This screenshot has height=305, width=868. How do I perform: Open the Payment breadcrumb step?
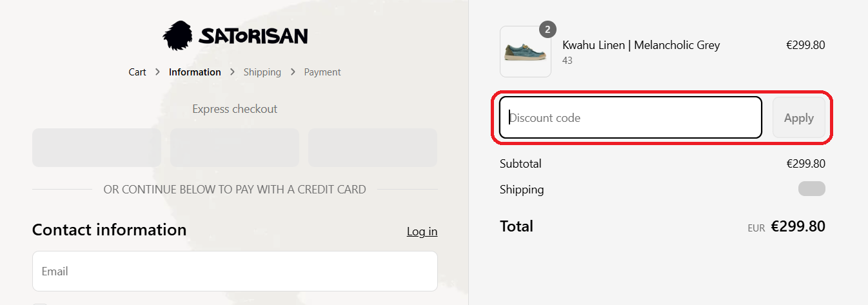(322, 72)
